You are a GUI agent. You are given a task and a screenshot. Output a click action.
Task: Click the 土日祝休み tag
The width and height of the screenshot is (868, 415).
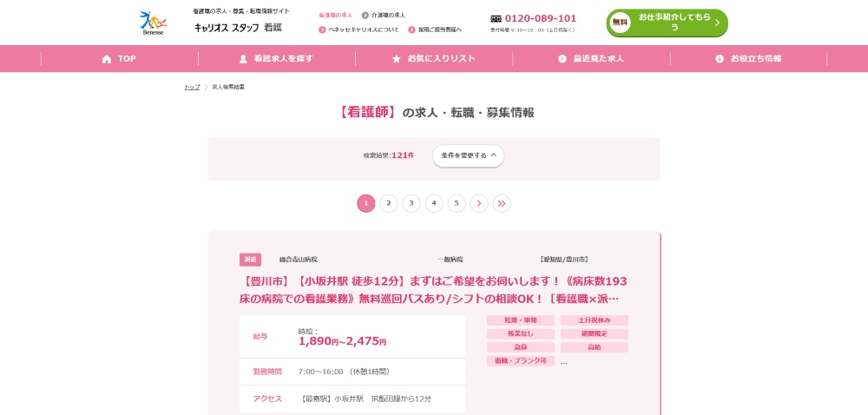coord(594,320)
